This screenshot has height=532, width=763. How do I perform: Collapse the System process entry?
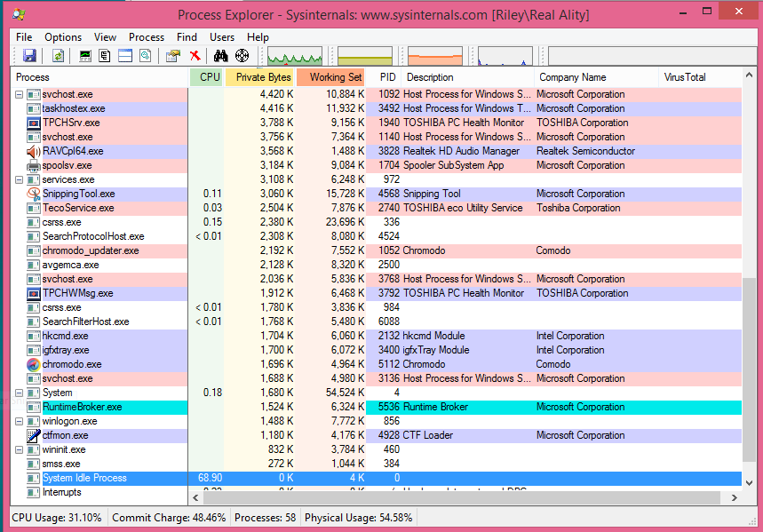(18, 393)
